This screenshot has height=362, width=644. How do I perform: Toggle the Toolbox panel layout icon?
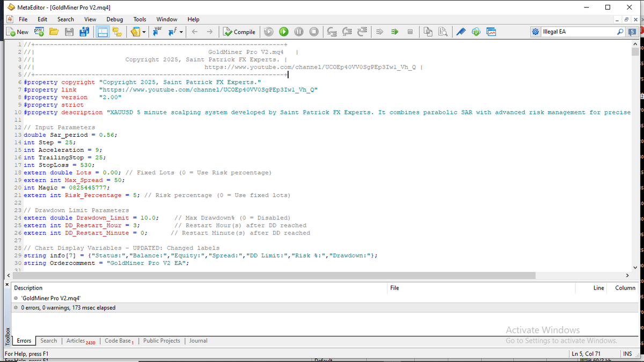(103, 32)
